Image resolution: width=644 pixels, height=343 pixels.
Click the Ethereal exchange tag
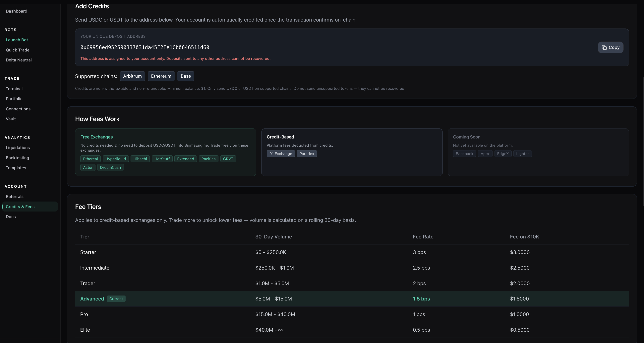pyautogui.click(x=90, y=159)
